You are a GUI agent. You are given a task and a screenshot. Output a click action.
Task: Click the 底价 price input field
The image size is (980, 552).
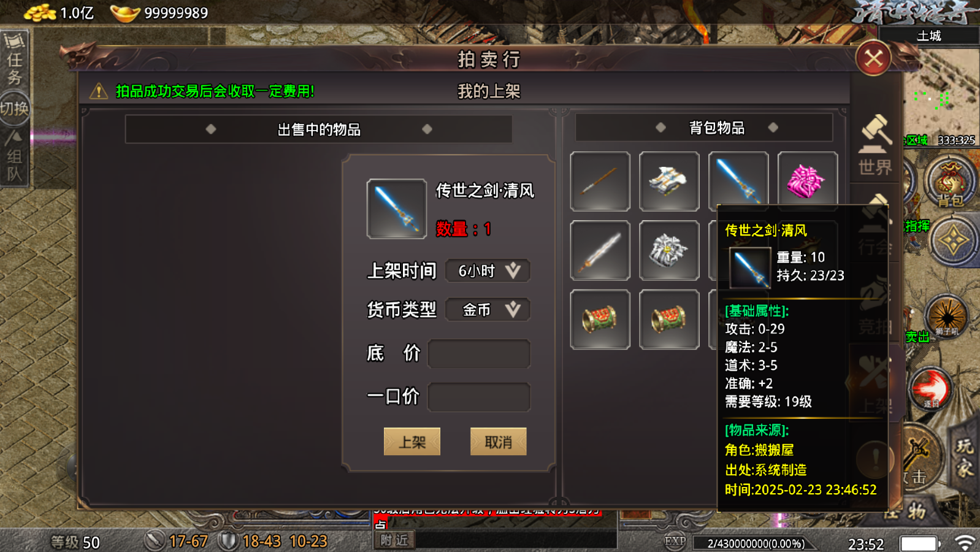(479, 354)
